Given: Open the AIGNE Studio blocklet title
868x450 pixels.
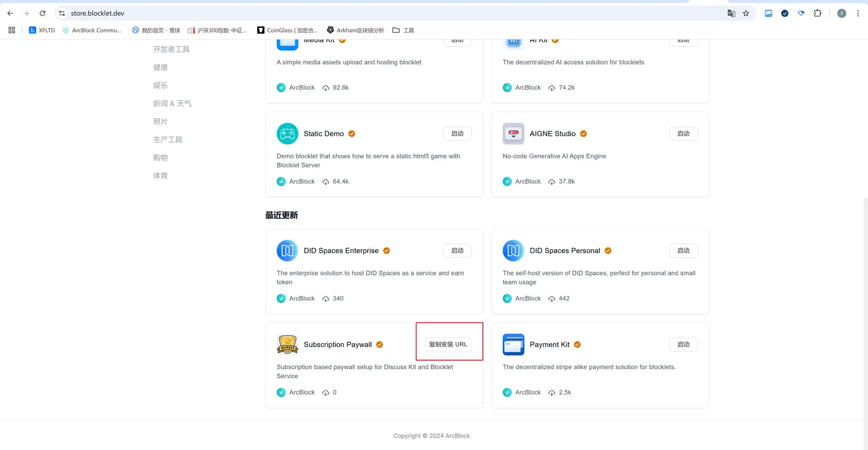Looking at the screenshot, I should pyautogui.click(x=553, y=134).
